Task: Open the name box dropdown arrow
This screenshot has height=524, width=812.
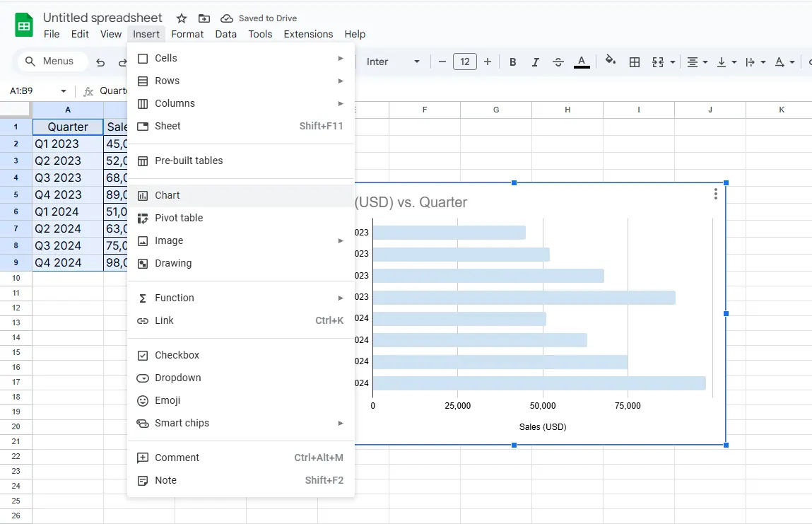Action: click(x=64, y=91)
